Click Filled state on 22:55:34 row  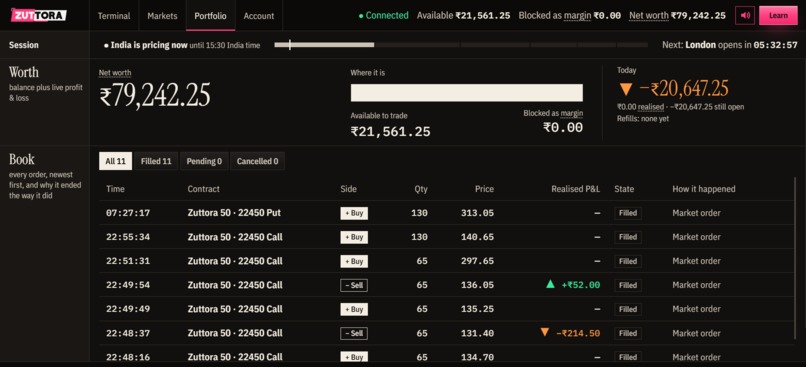pyautogui.click(x=628, y=237)
